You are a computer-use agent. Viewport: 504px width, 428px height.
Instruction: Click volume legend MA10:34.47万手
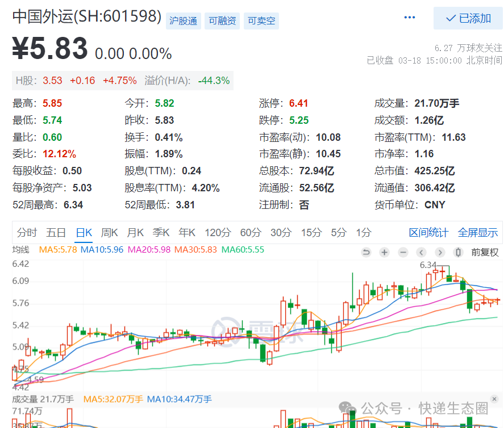180,399
